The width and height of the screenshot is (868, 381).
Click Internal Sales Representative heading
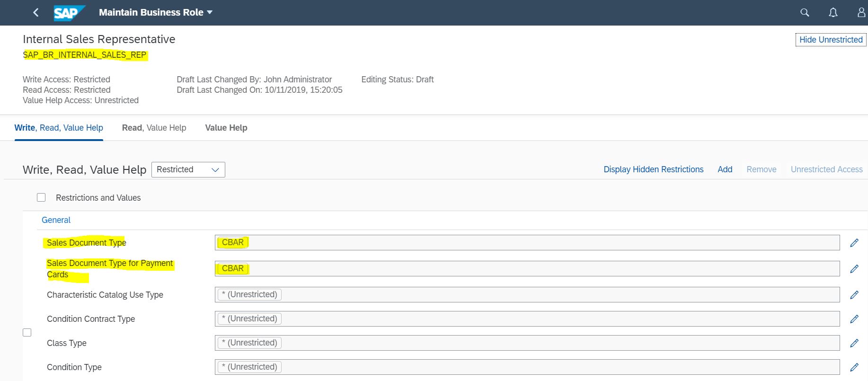click(99, 39)
